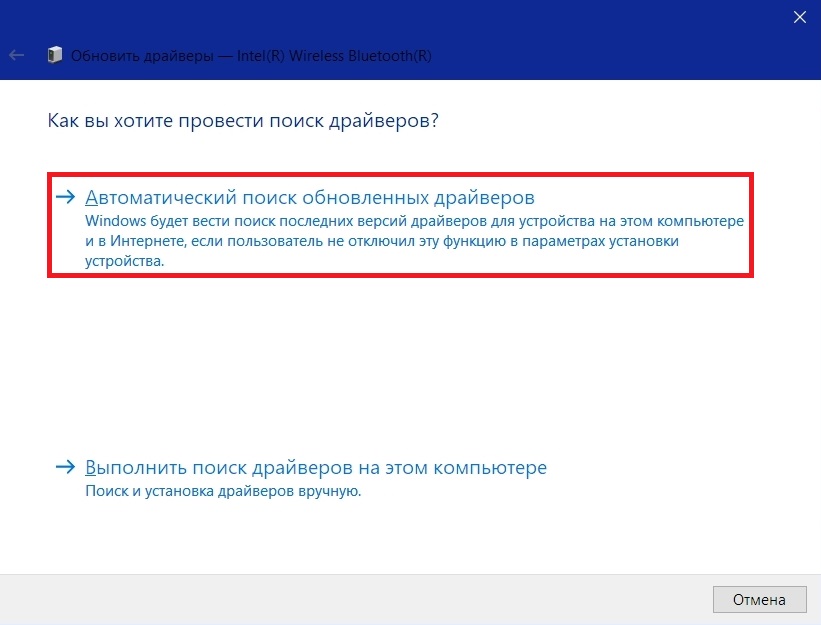Click arrow icon beside Выполнить поиск драйверов
Viewport: 821px width, 625px height.
(65, 466)
